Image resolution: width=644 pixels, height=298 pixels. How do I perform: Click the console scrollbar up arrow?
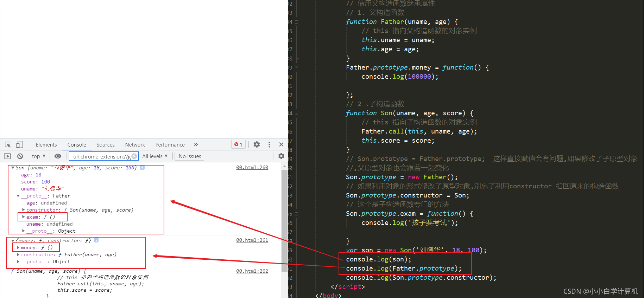[x=284, y=167]
